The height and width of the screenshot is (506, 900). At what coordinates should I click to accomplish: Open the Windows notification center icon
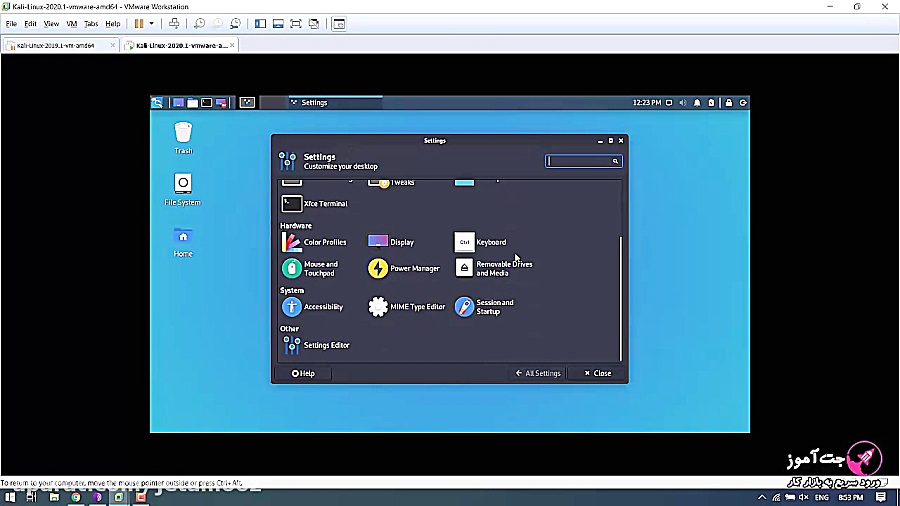(881, 497)
